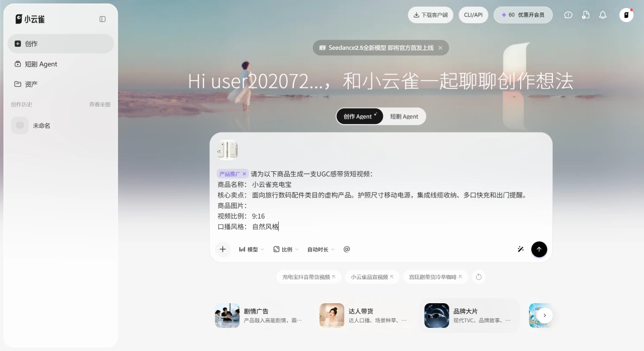The width and height of the screenshot is (644, 351).
Task: Open the 模型 dropdown
Action: [x=251, y=249]
